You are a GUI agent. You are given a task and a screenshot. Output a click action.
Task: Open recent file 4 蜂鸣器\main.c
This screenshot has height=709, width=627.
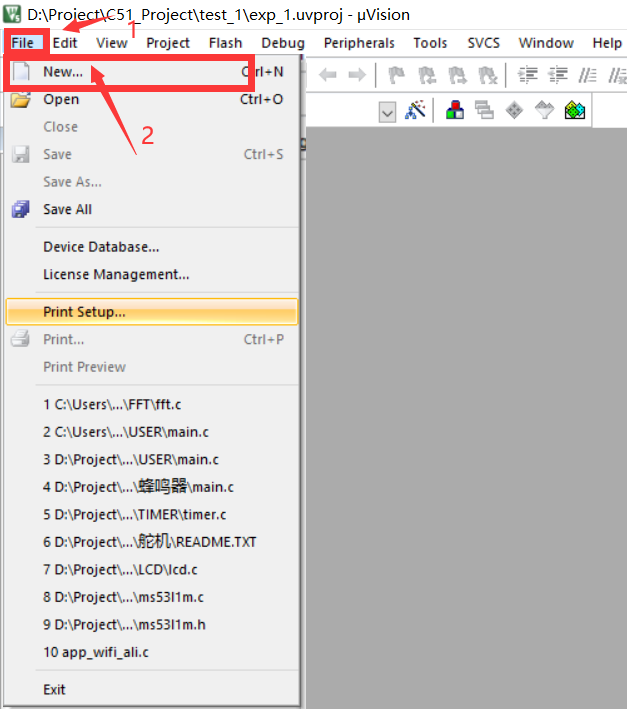click(152, 487)
